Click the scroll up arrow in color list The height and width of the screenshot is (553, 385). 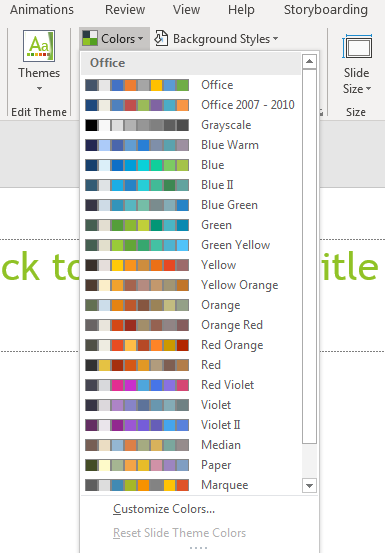[309, 62]
